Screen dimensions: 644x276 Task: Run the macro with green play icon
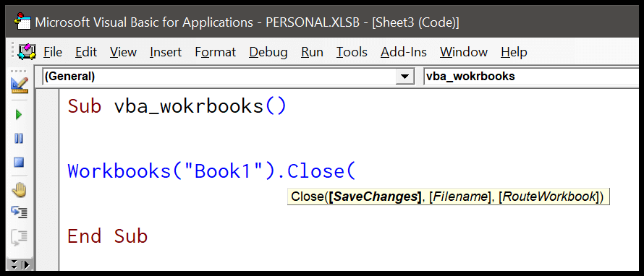coord(19,115)
